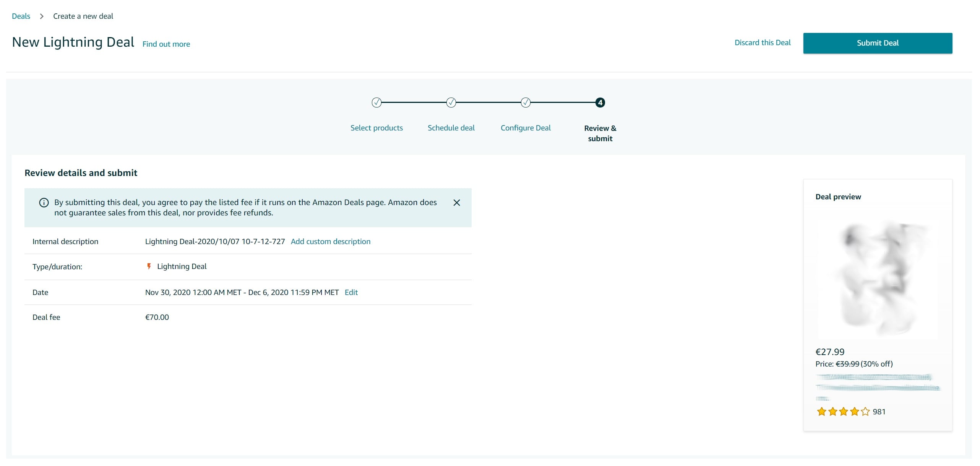Click the Schedule deal checkmark circle
Image resolution: width=980 pixels, height=466 pixels.
tap(451, 103)
